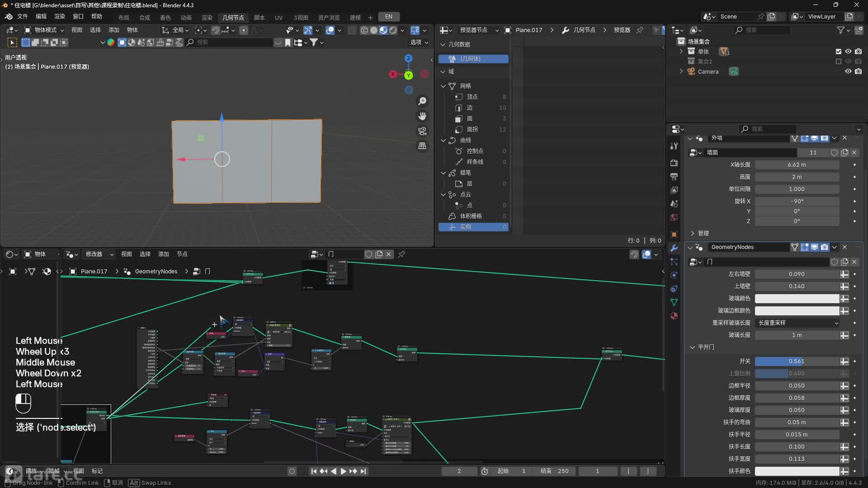Expand the 管理 panel
This screenshot has height=488, width=868.
(692, 234)
